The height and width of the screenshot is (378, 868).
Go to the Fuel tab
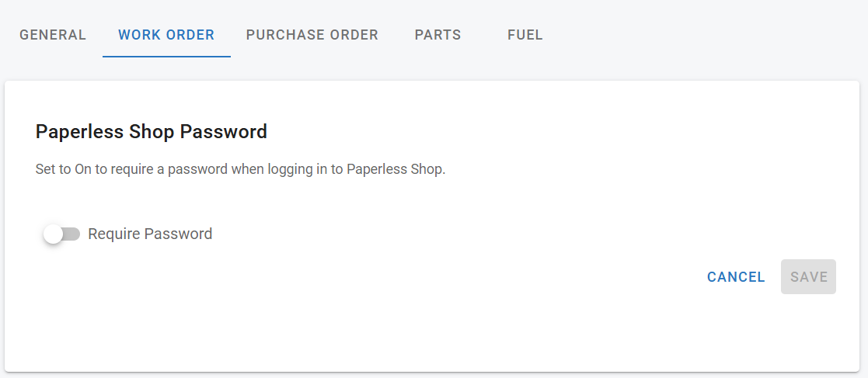pos(525,35)
